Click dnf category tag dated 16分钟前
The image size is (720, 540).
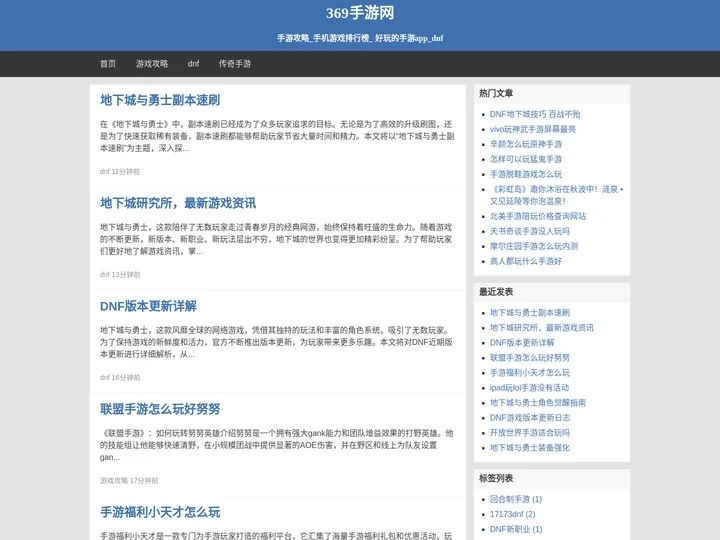105,377
